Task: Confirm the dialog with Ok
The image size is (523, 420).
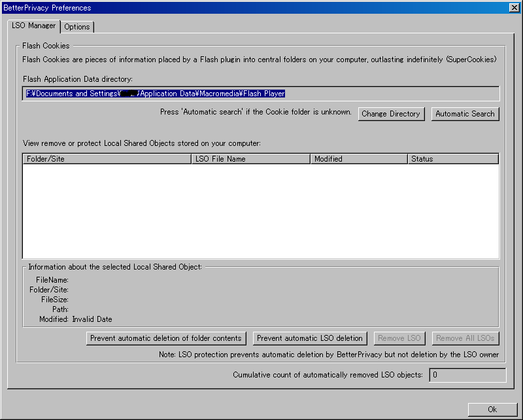Action: tap(492, 410)
